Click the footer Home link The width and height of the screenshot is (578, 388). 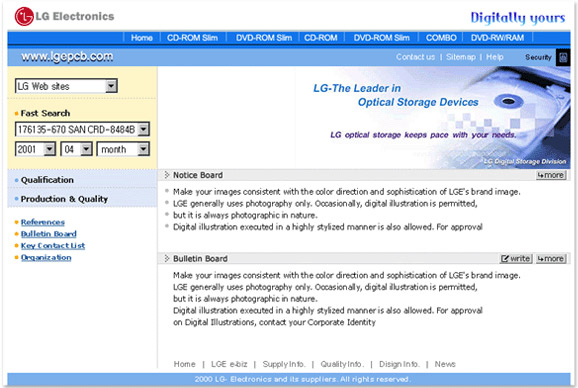click(x=184, y=364)
